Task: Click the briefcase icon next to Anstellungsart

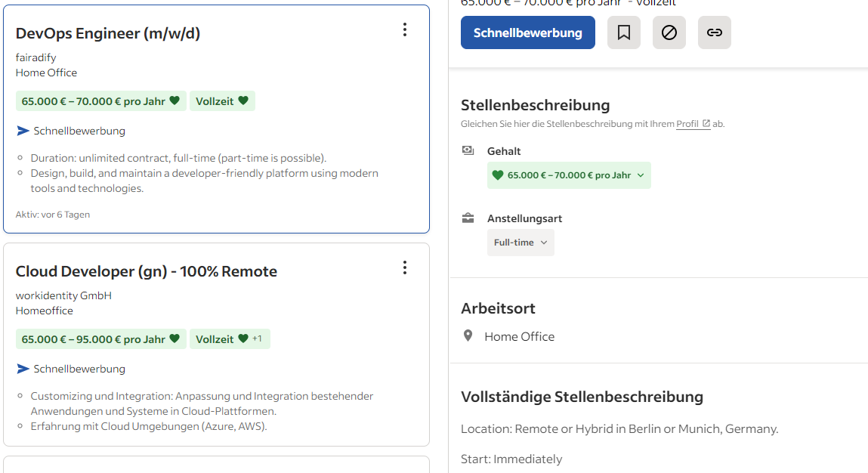Action: click(468, 218)
